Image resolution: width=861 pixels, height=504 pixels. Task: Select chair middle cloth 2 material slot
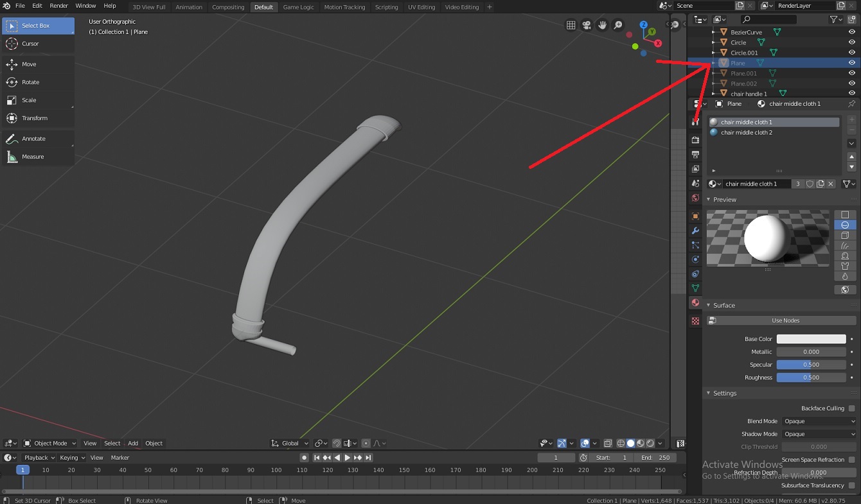774,132
